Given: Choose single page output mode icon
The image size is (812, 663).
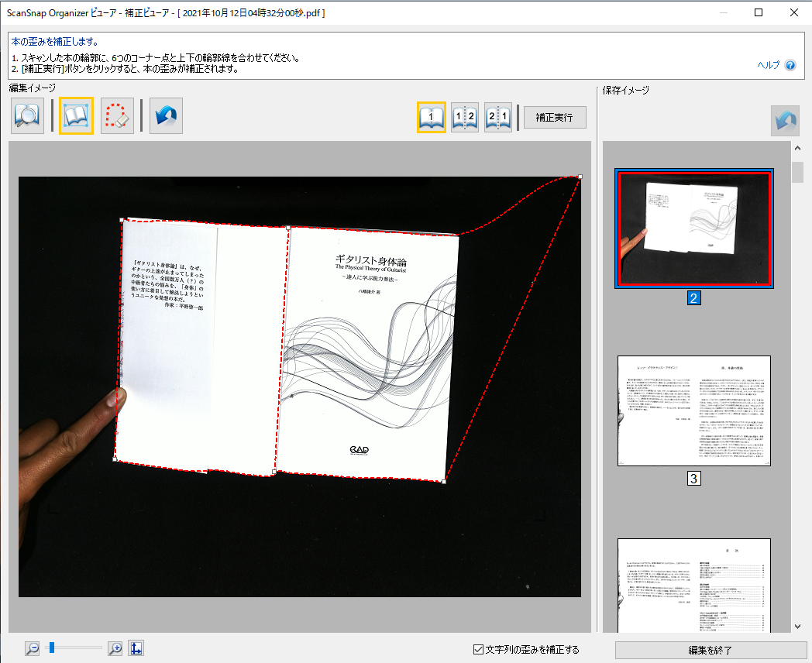Looking at the screenshot, I should pyautogui.click(x=432, y=118).
